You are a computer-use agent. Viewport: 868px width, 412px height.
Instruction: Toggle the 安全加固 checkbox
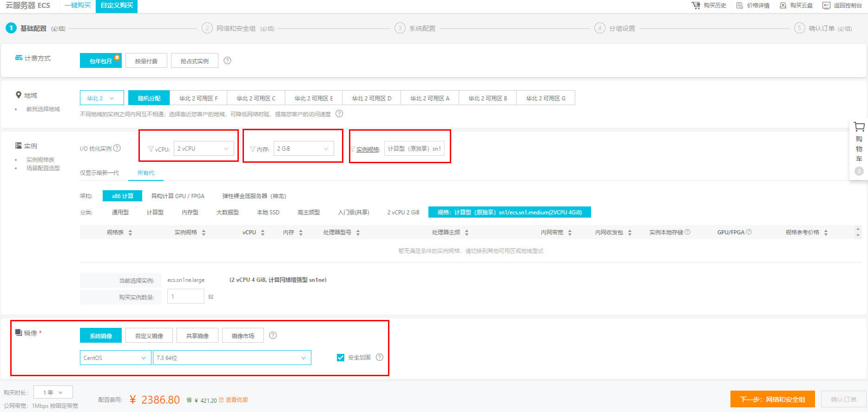pos(341,358)
